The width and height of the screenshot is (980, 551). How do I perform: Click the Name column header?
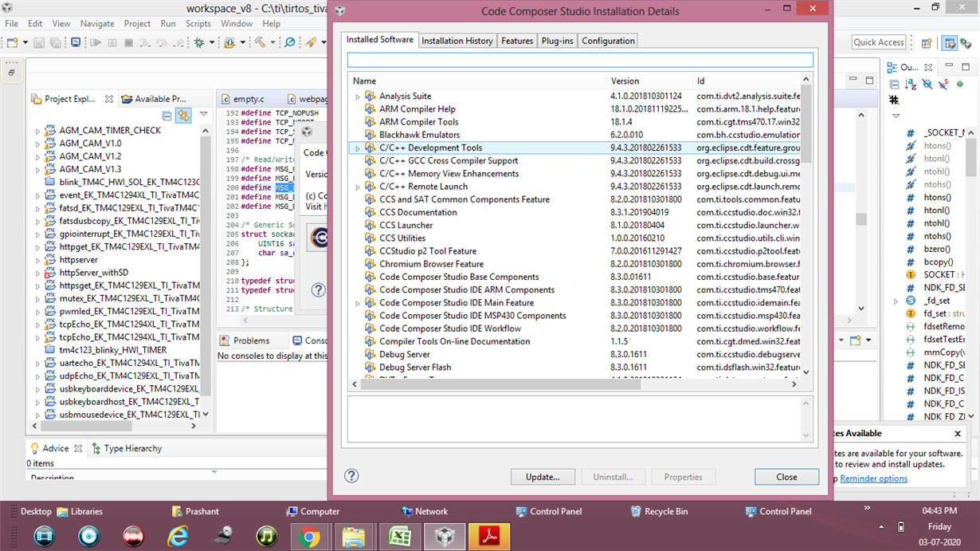click(478, 81)
